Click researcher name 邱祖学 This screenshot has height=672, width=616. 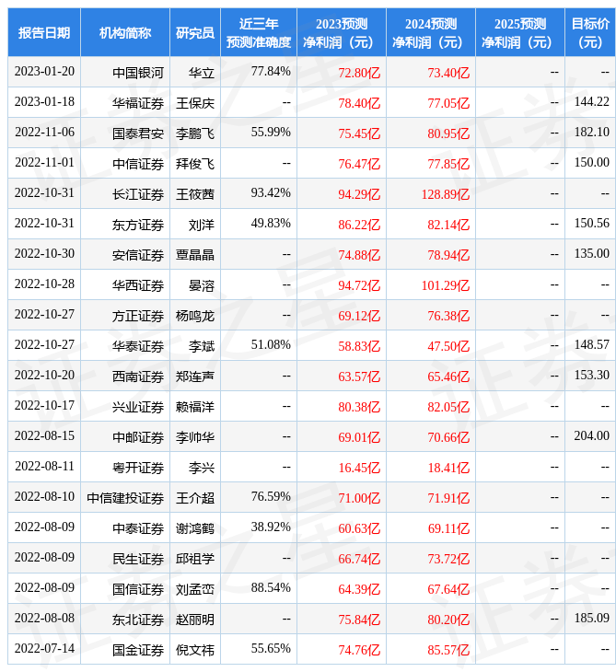tap(195, 560)
